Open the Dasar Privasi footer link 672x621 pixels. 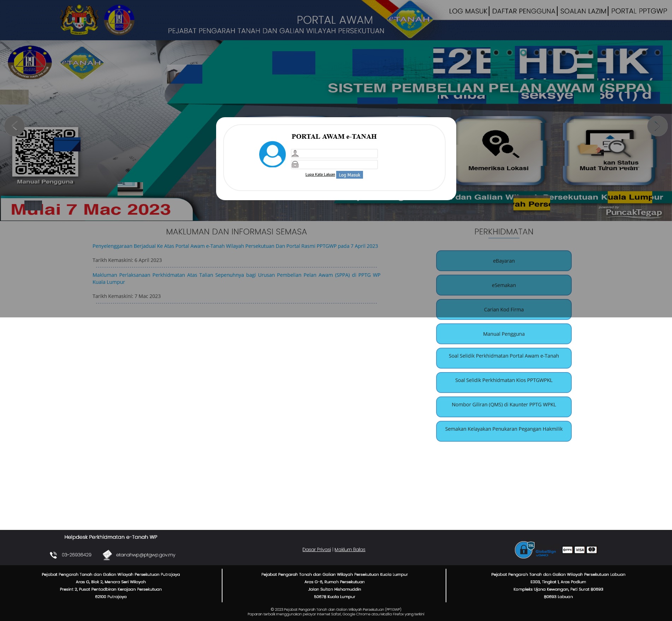pos(316,550)
